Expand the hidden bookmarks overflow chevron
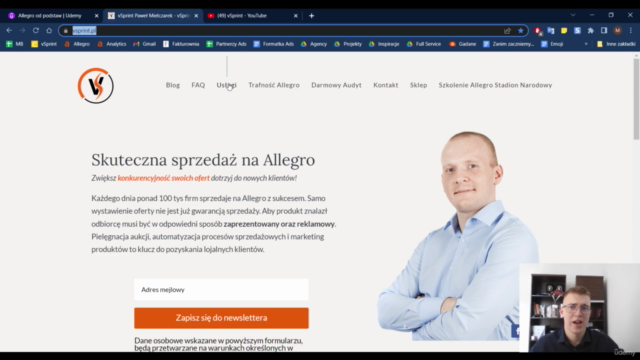This screenshot has height=360, width=640. pyautogui.click(x=586, y=44)
